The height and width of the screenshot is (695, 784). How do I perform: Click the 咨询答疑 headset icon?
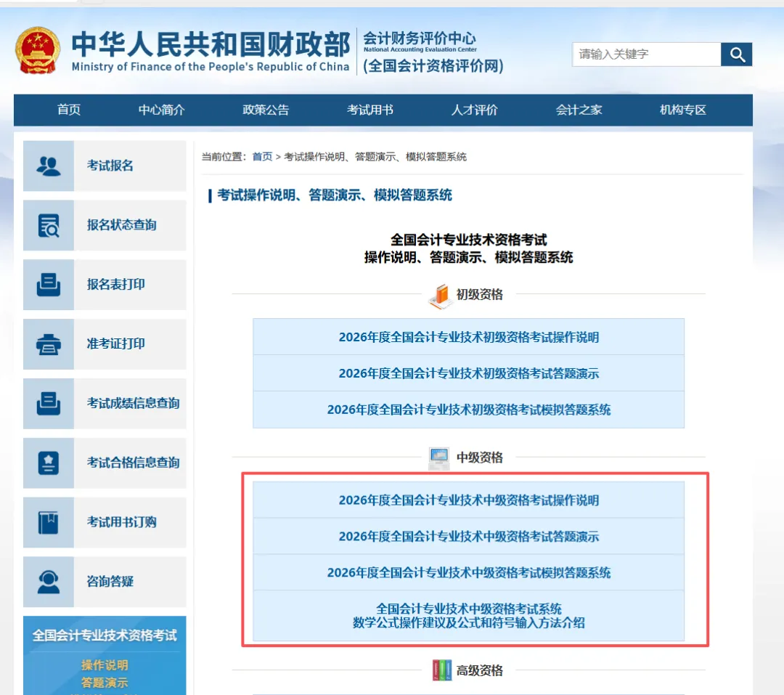[49, 582]
